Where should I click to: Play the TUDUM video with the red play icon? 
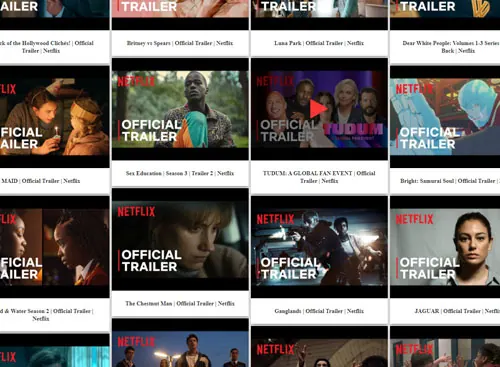click(x=319, y=109)
